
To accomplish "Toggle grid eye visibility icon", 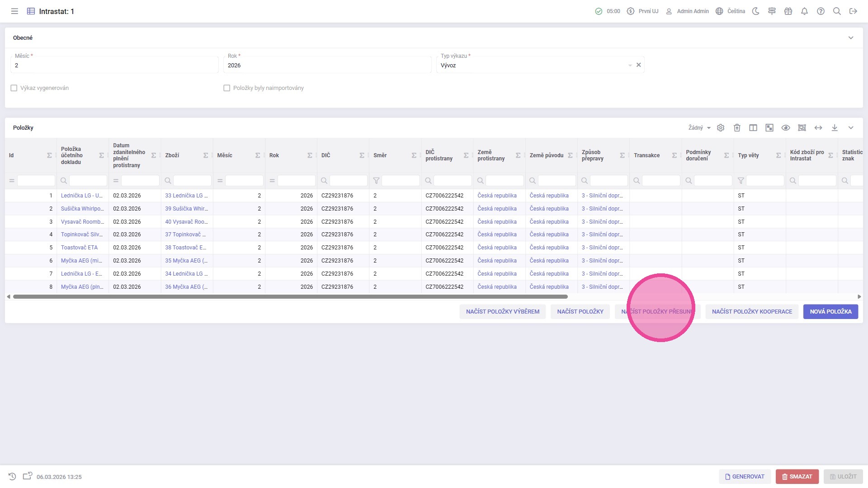I will (786, 128).
